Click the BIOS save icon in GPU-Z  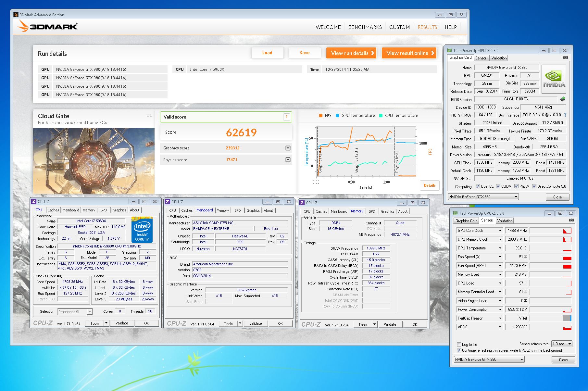[x=563, y=99]
